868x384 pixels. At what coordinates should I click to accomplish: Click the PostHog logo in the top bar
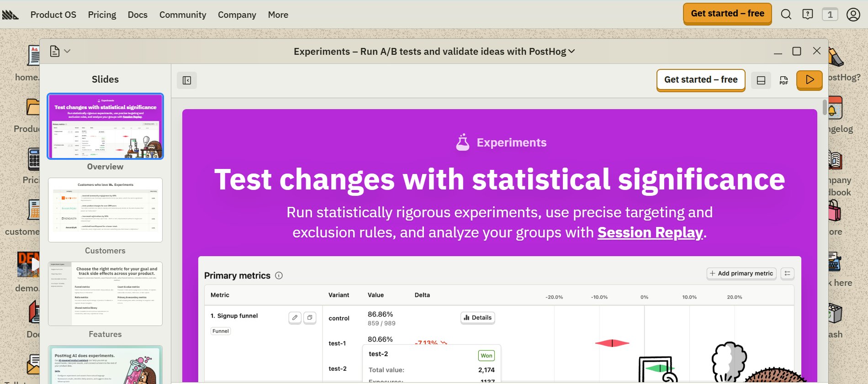click(10, 15)
